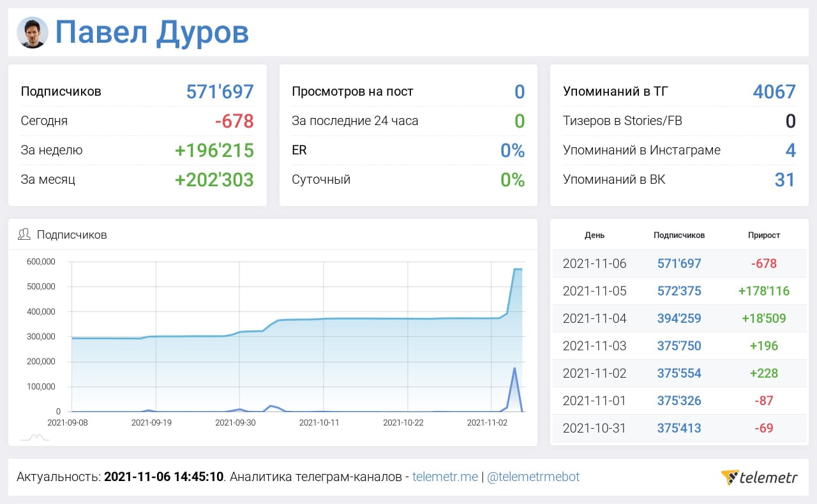Click the 2021-11-03 date cell

(x=594, y=346)
